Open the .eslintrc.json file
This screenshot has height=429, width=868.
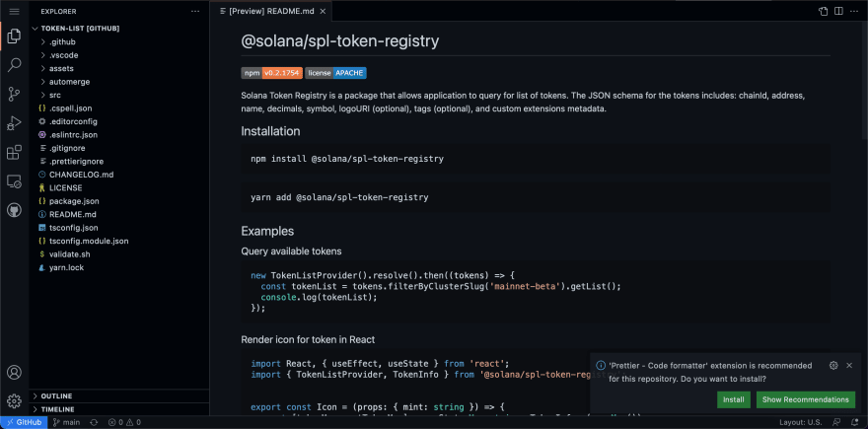[x=119, y=135]
